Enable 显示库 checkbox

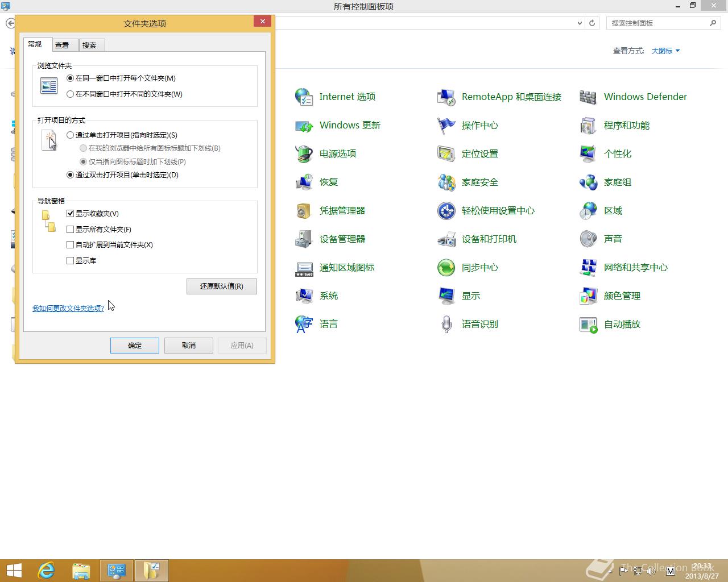(71, 261)
